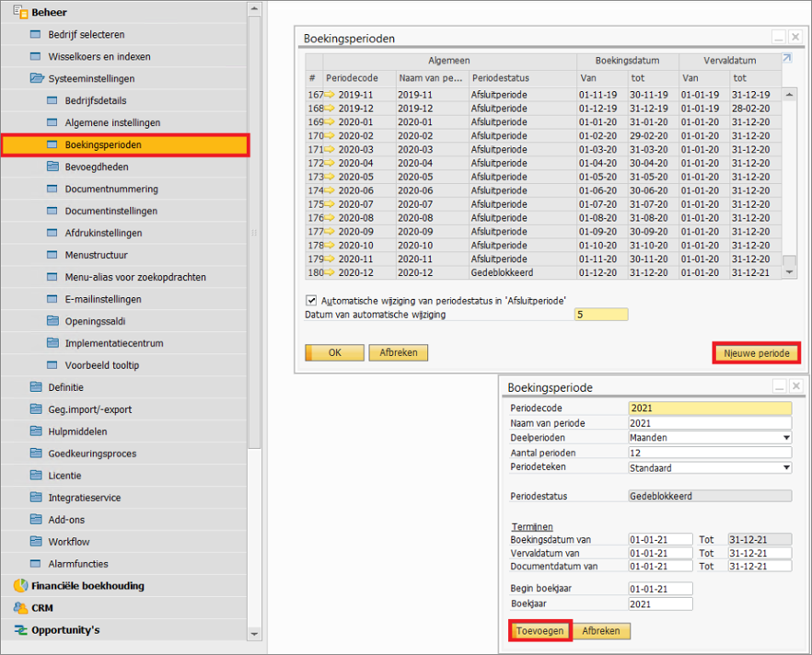The width and height of the screenshot is (812, 655).
Task: Click Afbreken in Boekingsperiode window
Action: pos(600,631)
